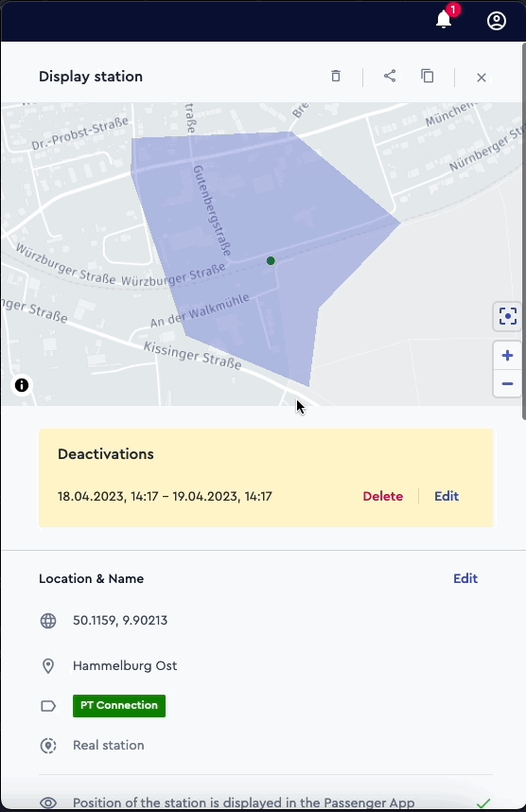Click the Deactivations heading
This screenshot has width=526, height=812.
tap(106, 453)
